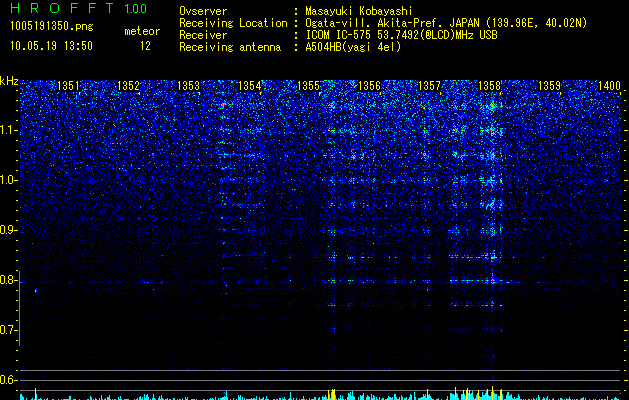Click the 0.8 kHz axis label
Viewport: 629px width, 400px height.
coord(8,280)
